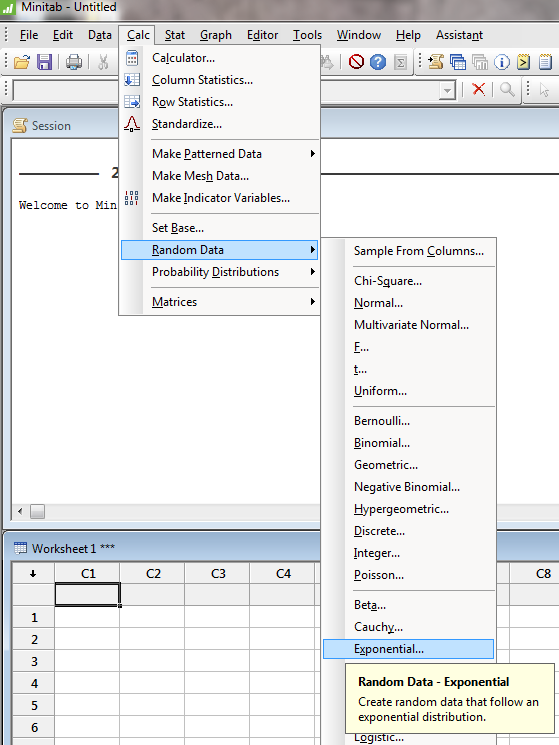Click the magnifying glass icon

click(x=507, y=89)
